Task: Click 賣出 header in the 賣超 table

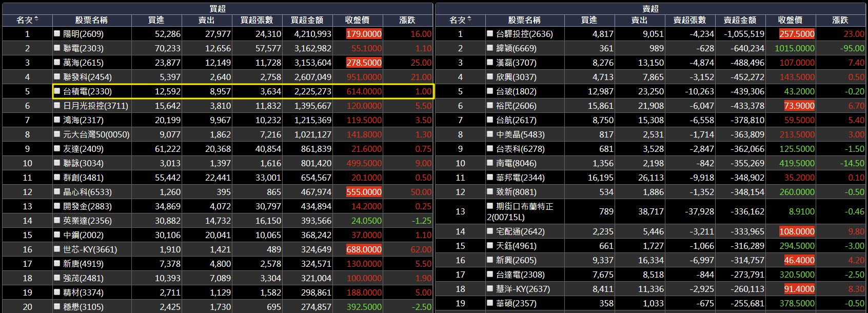Action: point(639,20)
